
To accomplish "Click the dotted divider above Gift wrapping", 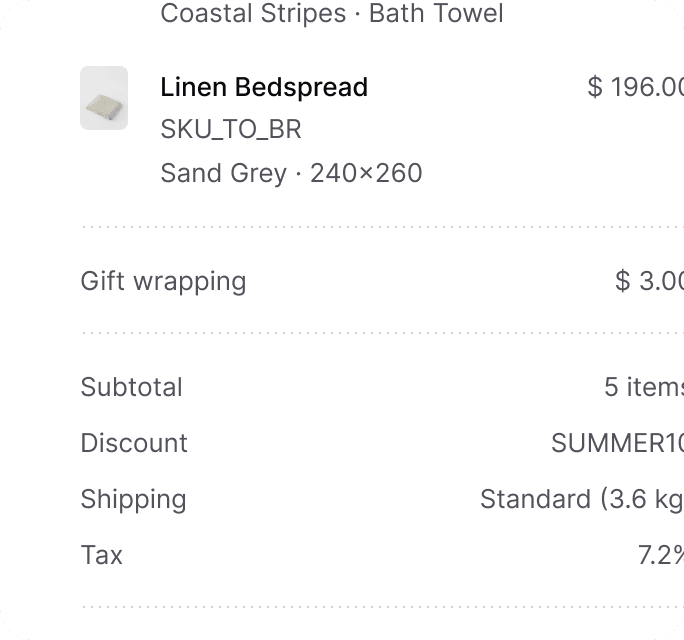I will [382, 227].
